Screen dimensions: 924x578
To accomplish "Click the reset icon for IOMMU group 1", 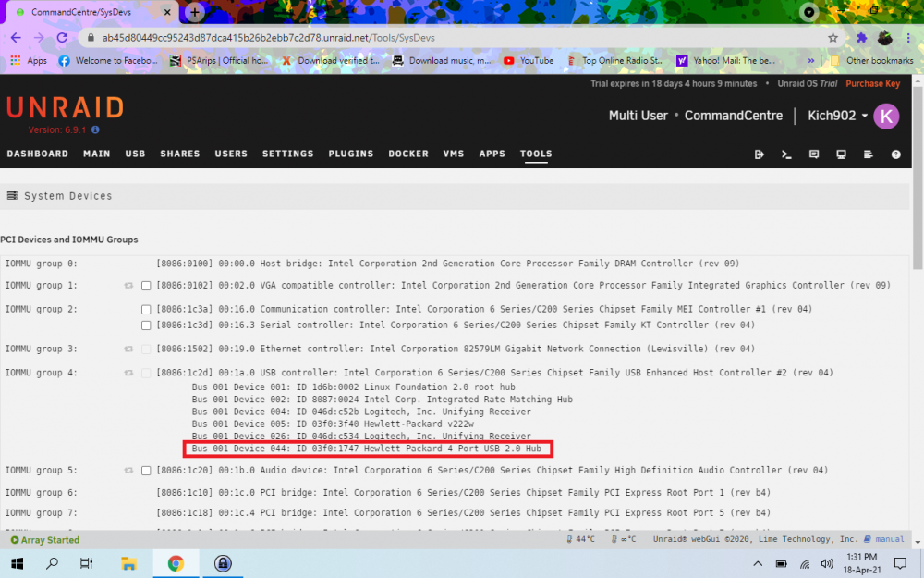I will 128,286.
